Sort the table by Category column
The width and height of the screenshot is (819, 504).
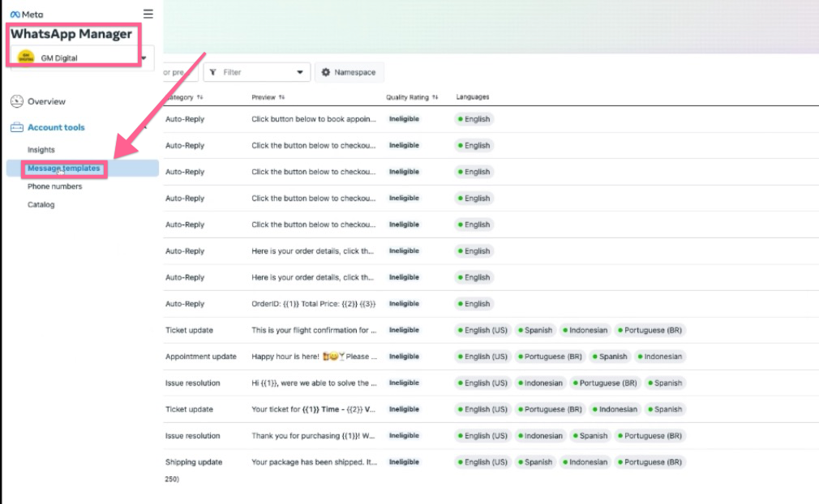click(x=199, y=97)
